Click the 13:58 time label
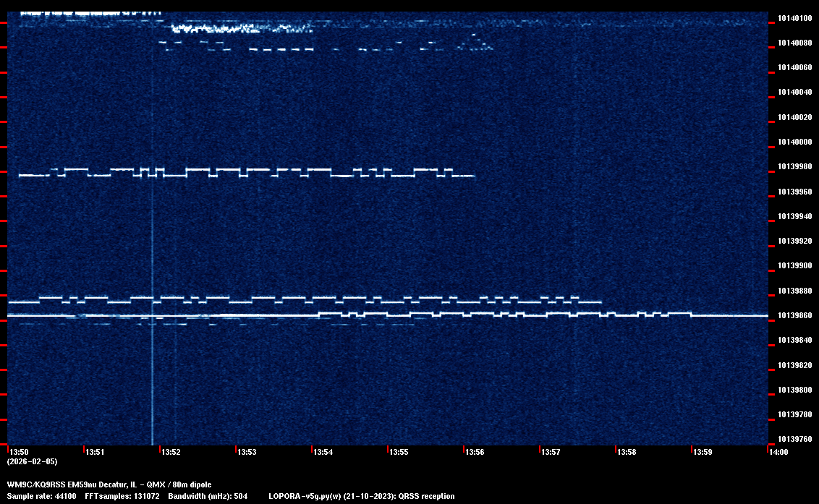The image size is (819, 504). coord(627,452)
